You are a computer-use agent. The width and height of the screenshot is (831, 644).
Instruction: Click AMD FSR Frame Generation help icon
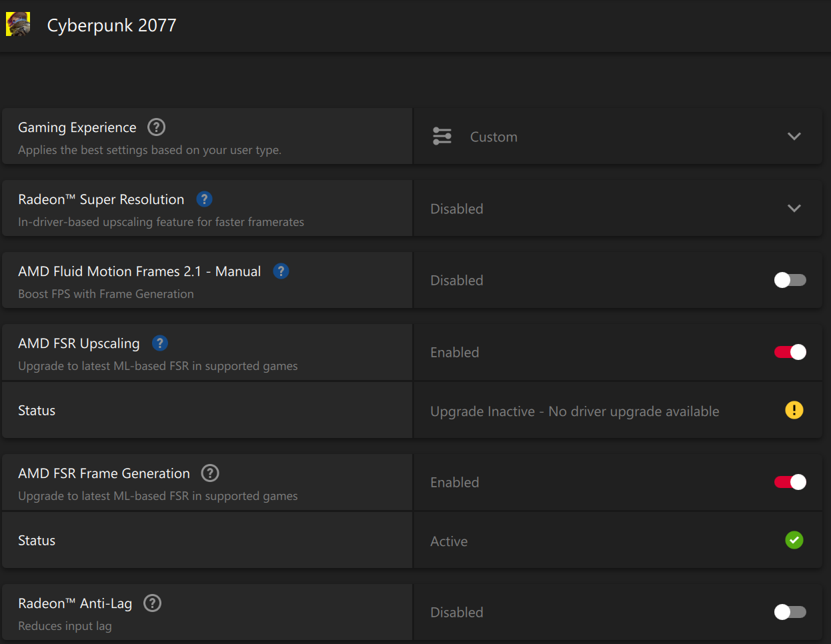pos(210,473)
